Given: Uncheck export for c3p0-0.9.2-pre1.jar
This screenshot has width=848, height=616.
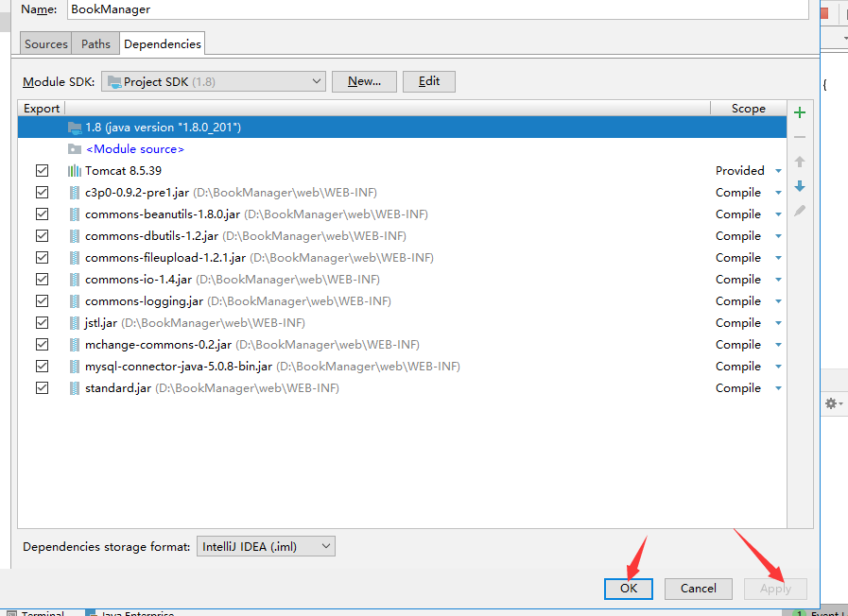Looking at the screenshot, I should [x=42, y=193].
